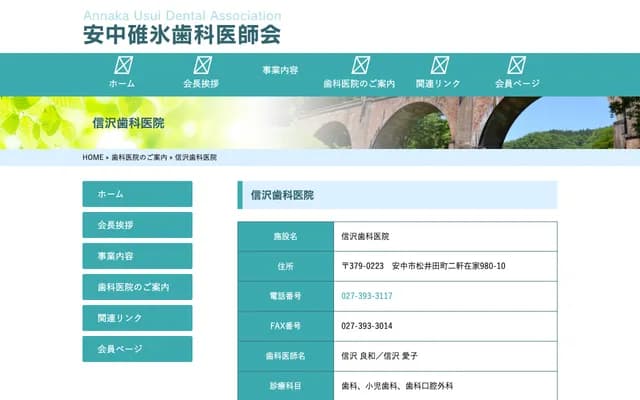Open 事業内容 in the top navigation bar
This screenshot has height=400, width=640.
tap(280, 71)
